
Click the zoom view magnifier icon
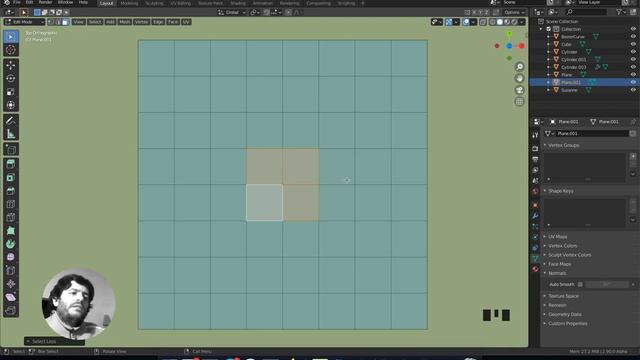point(519,67)
